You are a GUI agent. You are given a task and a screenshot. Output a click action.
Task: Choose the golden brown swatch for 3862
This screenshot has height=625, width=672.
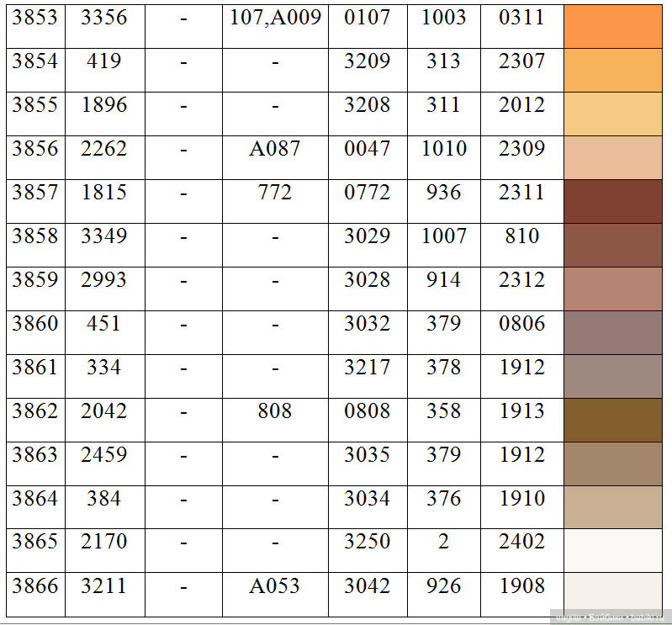click(x=613, y=420)
